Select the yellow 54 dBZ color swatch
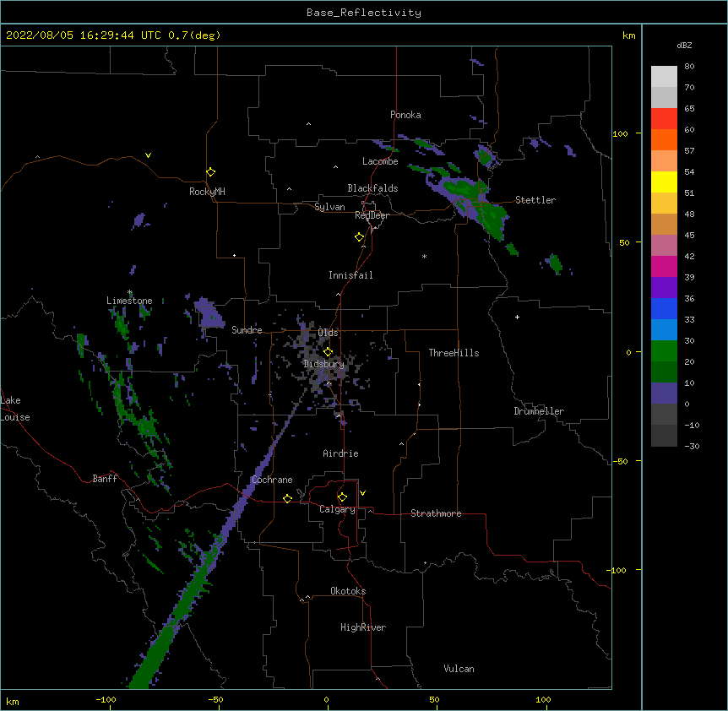The width and height of the screenshot is (728, 711). tap(664, 182)
